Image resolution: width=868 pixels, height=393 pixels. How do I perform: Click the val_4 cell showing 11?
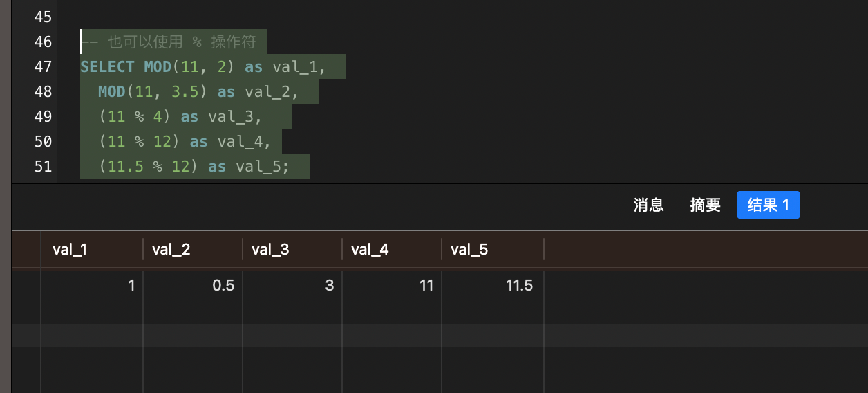tap(392, 285)
